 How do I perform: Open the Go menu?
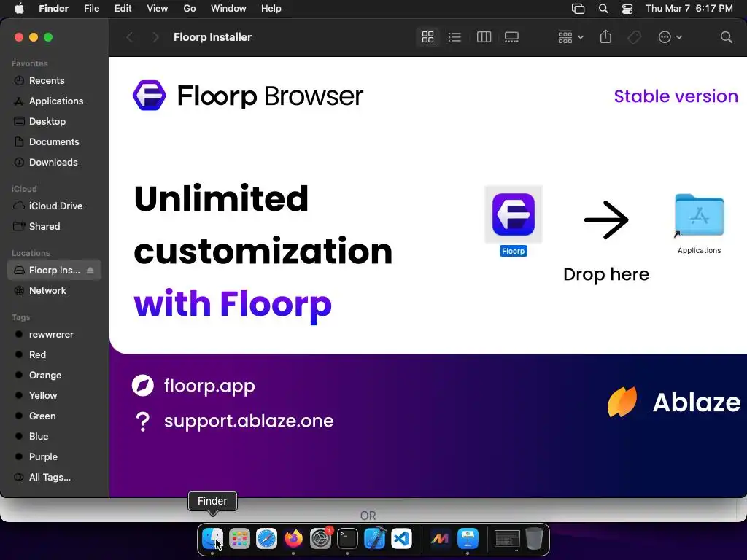point(190,9)
